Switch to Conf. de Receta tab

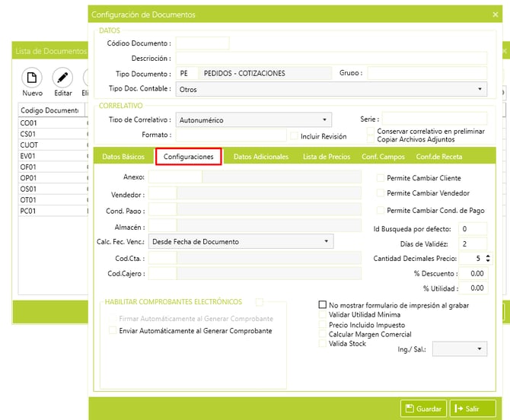tap(438, 157)
